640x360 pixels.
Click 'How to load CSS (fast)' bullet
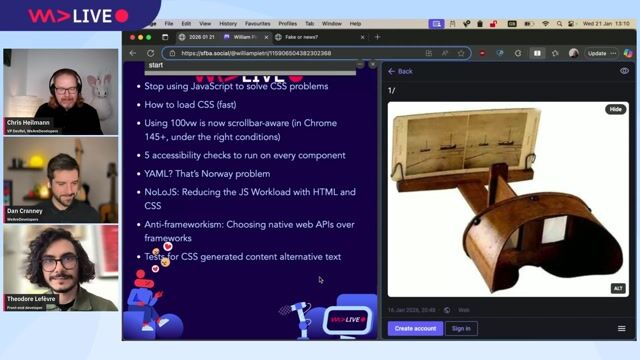(190, 105)
